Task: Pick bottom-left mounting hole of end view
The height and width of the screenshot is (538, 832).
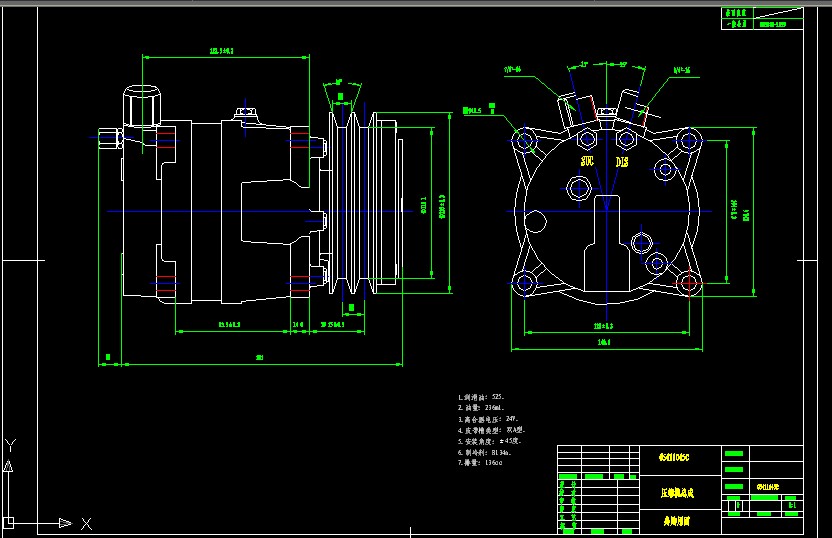Action: (526, 283)
